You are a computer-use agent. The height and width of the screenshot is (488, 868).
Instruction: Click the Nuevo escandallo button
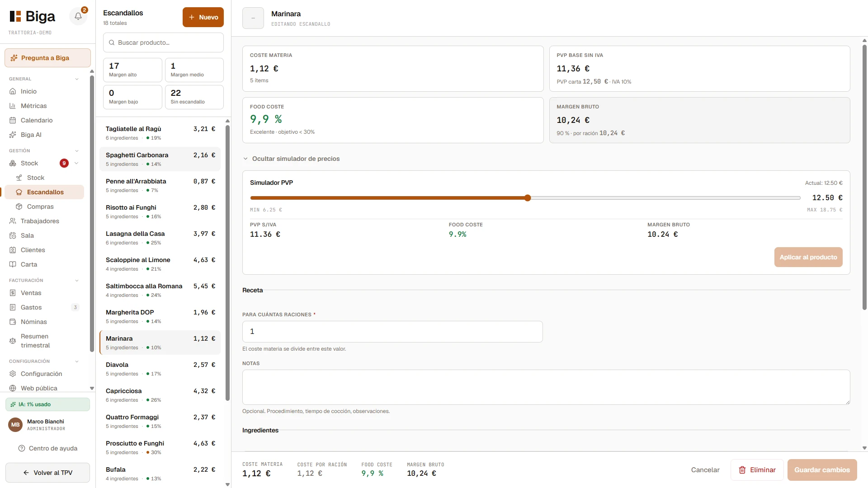[x=203, y=17]
